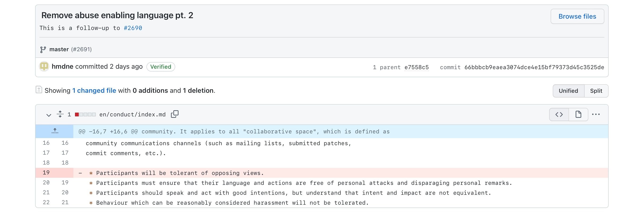Image resolution: width=644 pixels, height=212 pixels.
Task: Copy the en/conduct/index.md file path
Action: [x=175, y=114]
